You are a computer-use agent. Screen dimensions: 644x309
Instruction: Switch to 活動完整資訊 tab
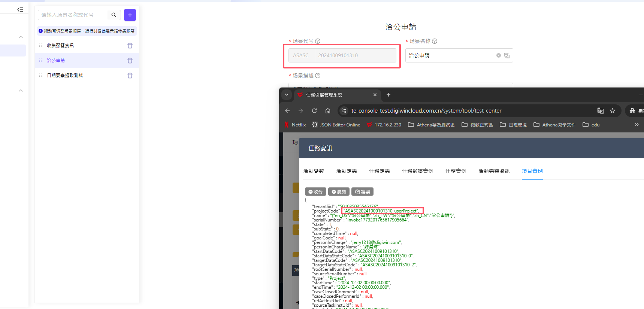click(494, 171)
